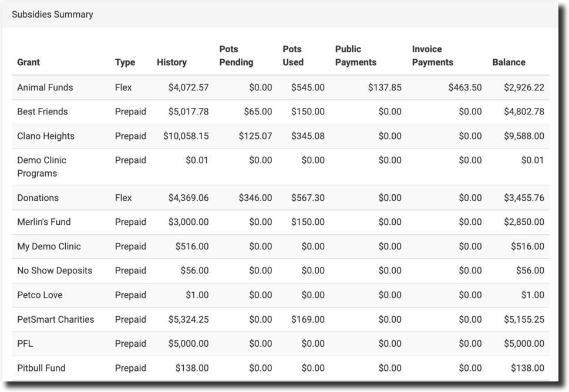The image size is (569, 392).
Task: Click the PetSmart Charities grant
Action: pyautogui.click(x=56, y=319)
